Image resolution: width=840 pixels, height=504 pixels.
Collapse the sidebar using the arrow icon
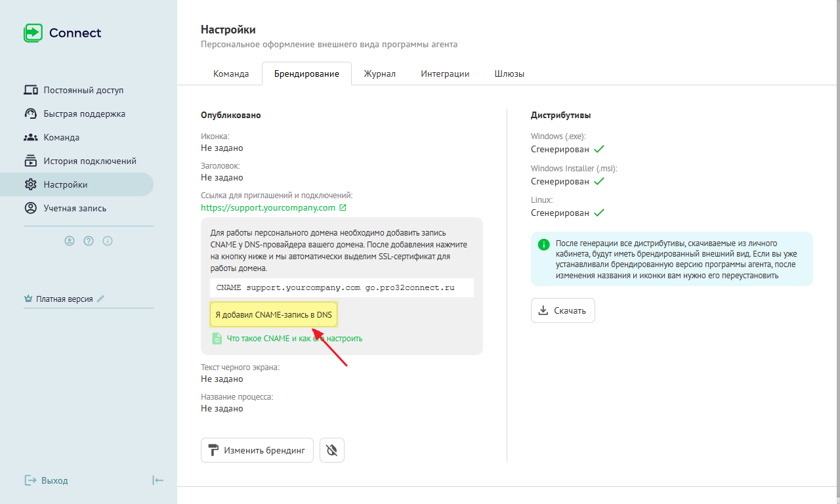pos(157,480)
